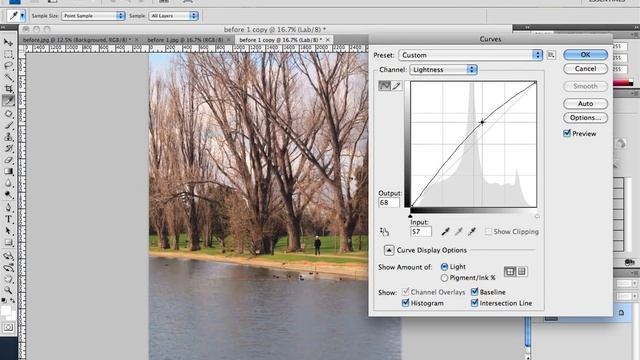Viewport: 640px width, 360px height.
Task: Uncheck the Baseline checkbox
Action: 474,292
